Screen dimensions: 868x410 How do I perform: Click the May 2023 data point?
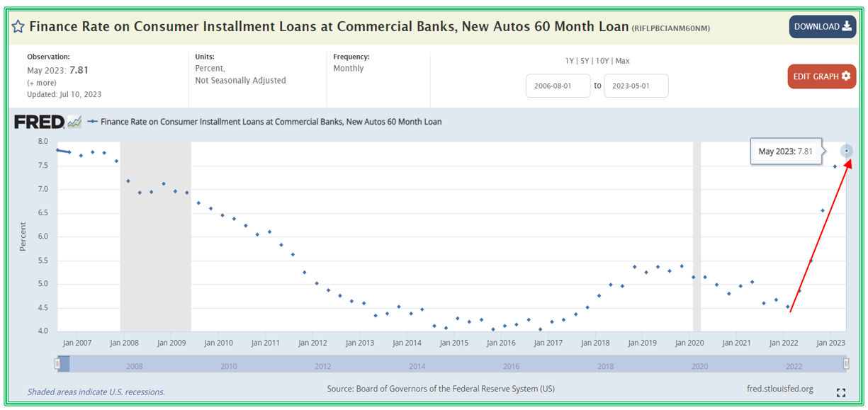point(847,151)
